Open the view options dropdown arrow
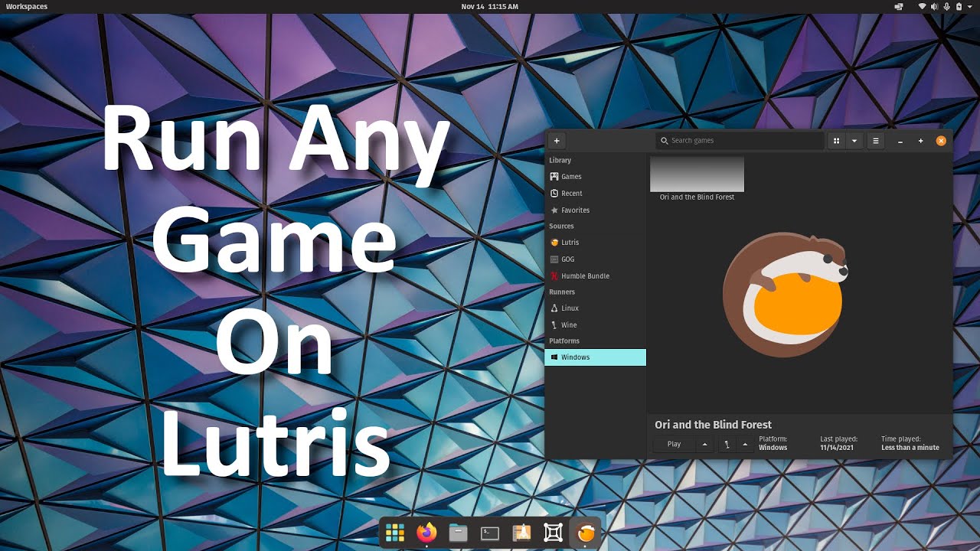Screen dimensions: 980x551 (854, 141)
